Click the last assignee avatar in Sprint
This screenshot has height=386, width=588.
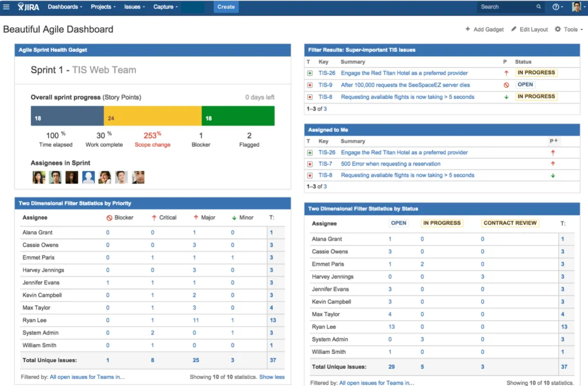tap(138, 177)
